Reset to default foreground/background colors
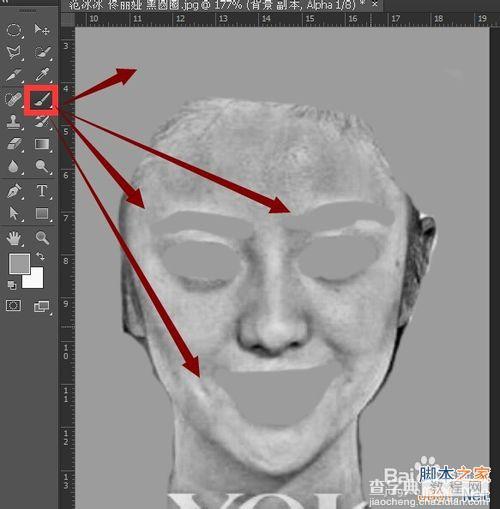500x509 pixels. point(12,285)
